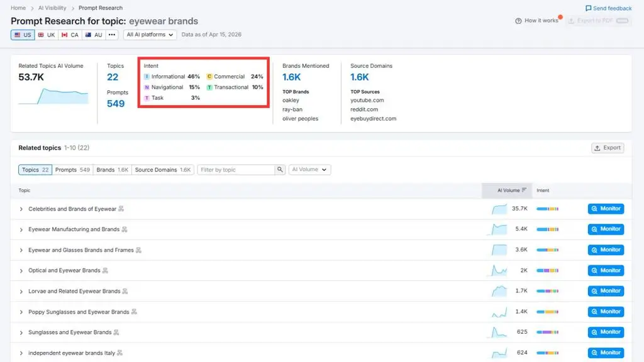Click the Task intent badge icon
The image size is (644, 362).
[147, 98]
